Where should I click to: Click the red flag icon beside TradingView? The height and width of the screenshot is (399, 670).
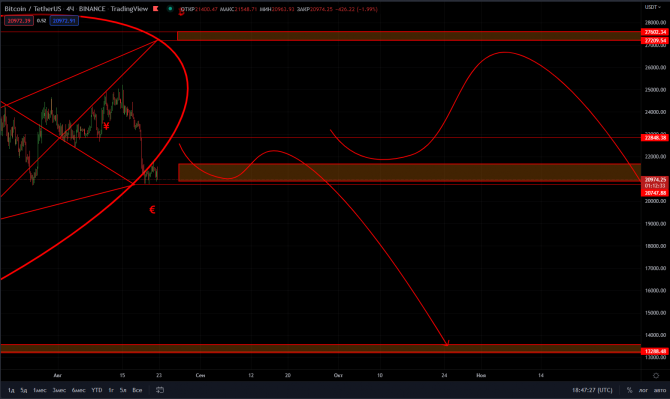[x=156, y=9]
